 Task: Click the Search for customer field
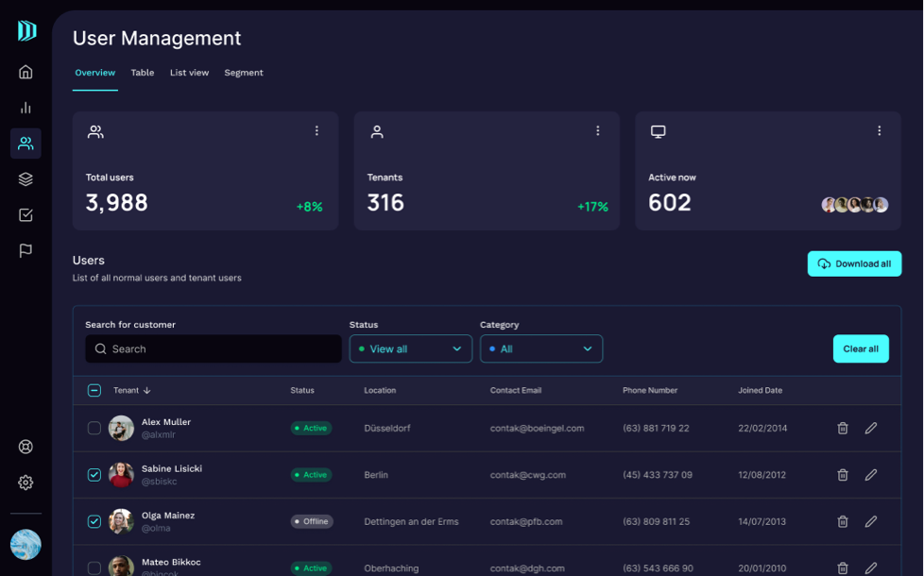[214, 348]
